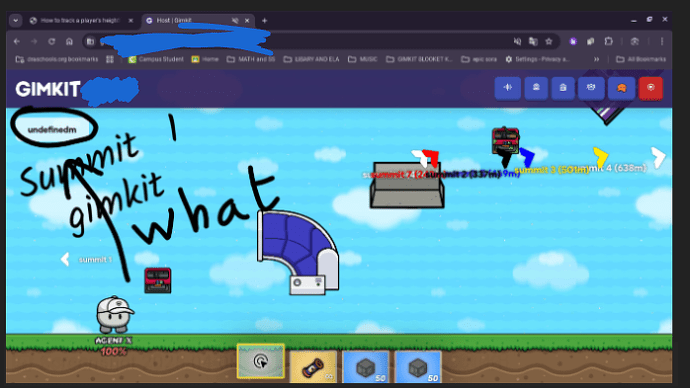Click the blue quarter-pipe prop
This screenshot has width=690, height=388.
[x=298, y=252]
